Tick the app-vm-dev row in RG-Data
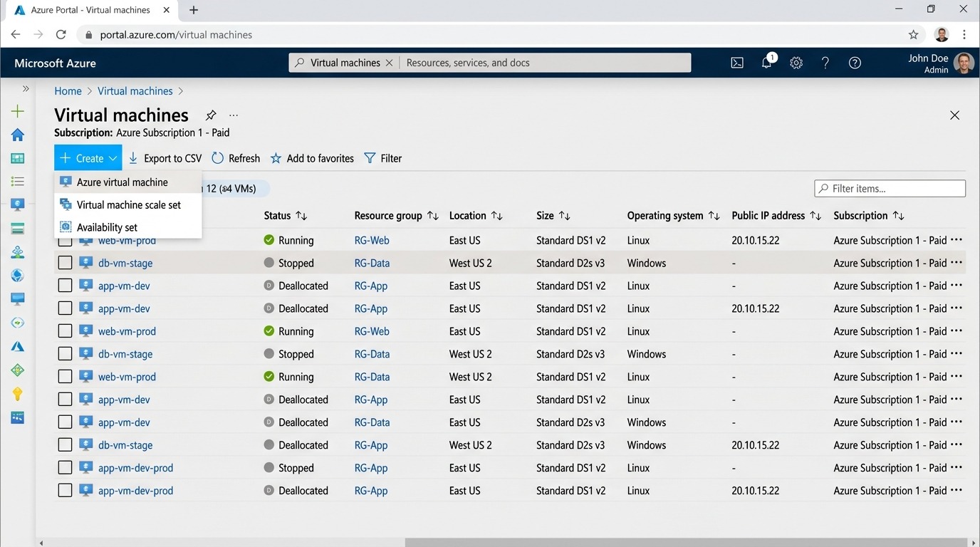Screen dimensions: 980x547 pyautogui.click(x=65, y=422)
